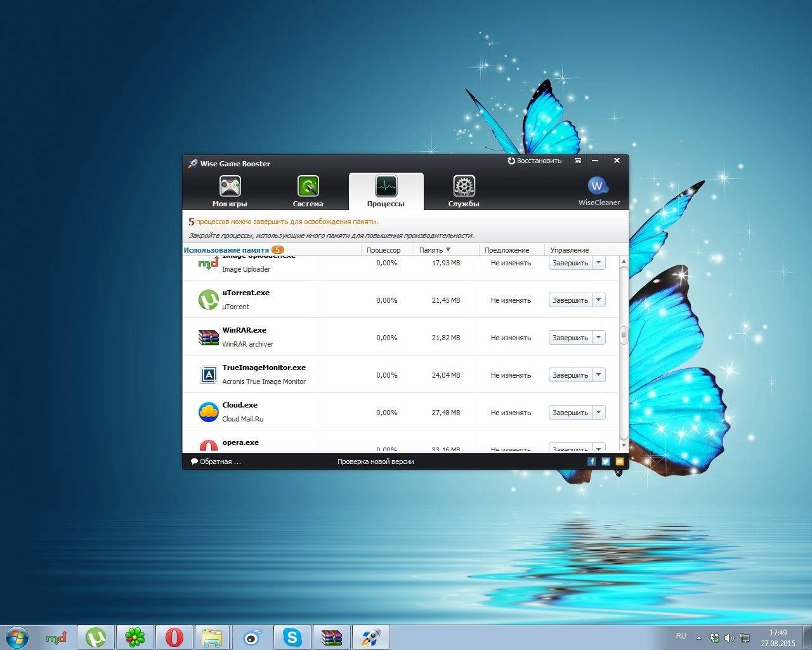Screen dimensions: 812x650
Task: Expand dropdown arrow beside Cloud.exe Завершить
Action: point(599,413)
